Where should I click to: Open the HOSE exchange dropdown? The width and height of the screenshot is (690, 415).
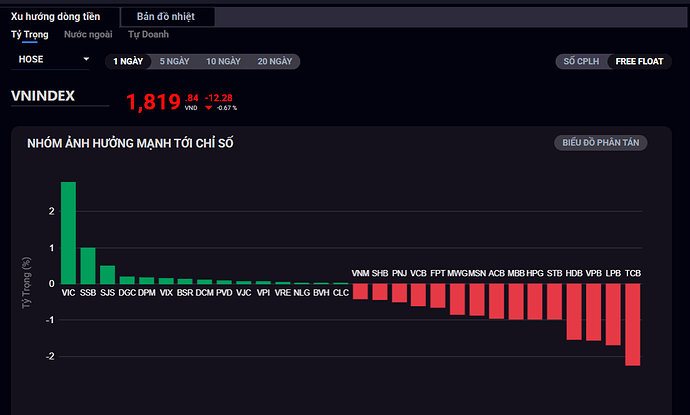click(51, 59)
